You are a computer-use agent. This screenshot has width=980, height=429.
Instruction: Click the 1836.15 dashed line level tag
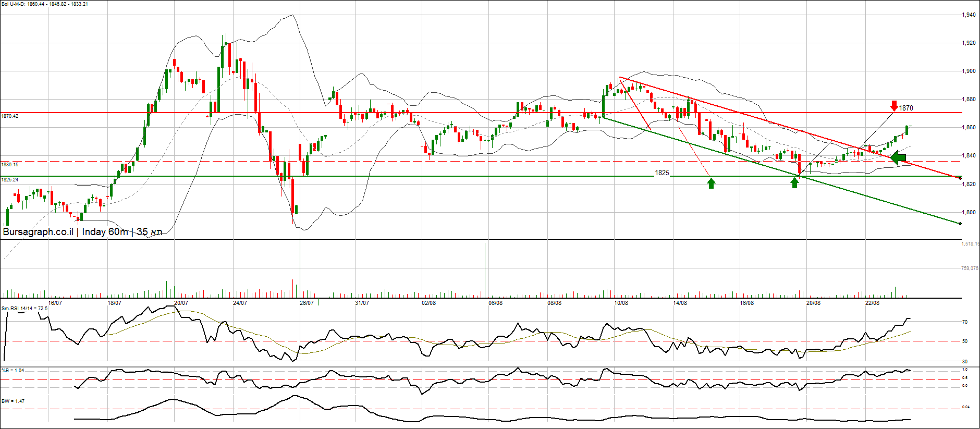(10, 165)
